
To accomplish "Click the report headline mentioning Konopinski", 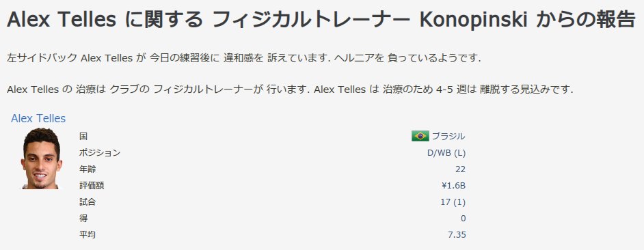I will pos(321,19).
